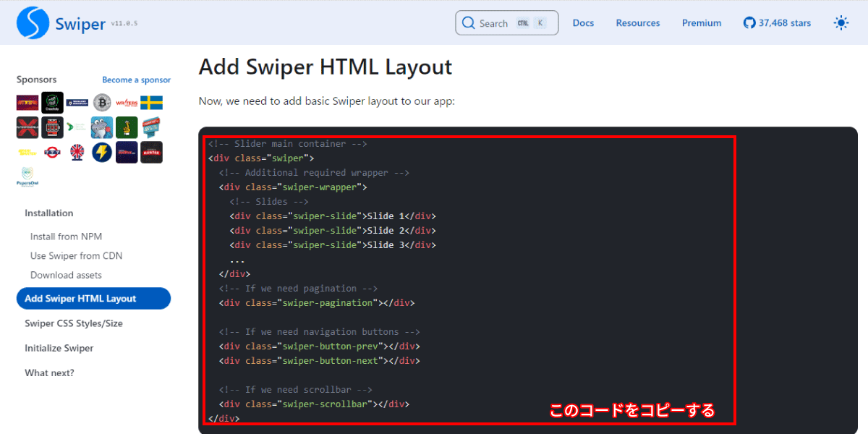
Task: Open the Docs menu
Action: 583,23
